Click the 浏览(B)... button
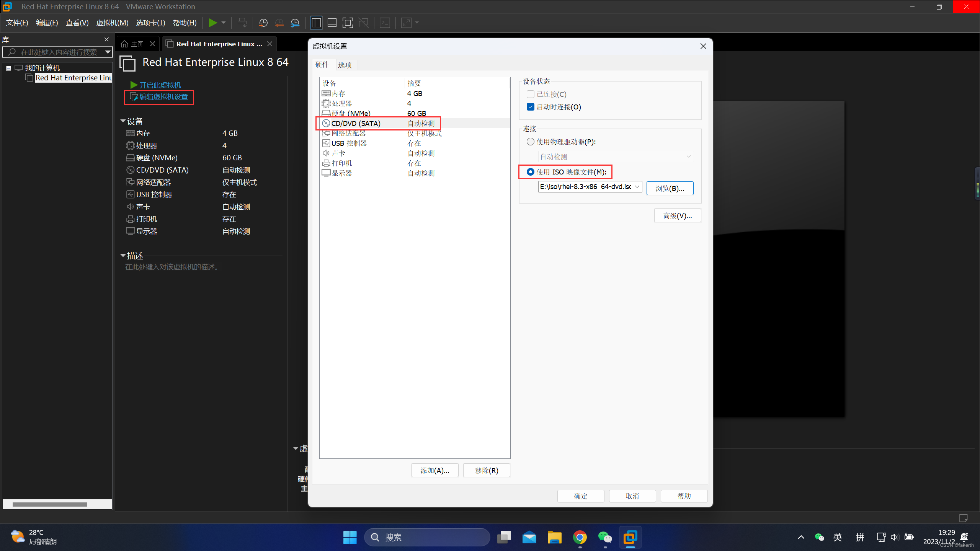 [x=670, y=188]
